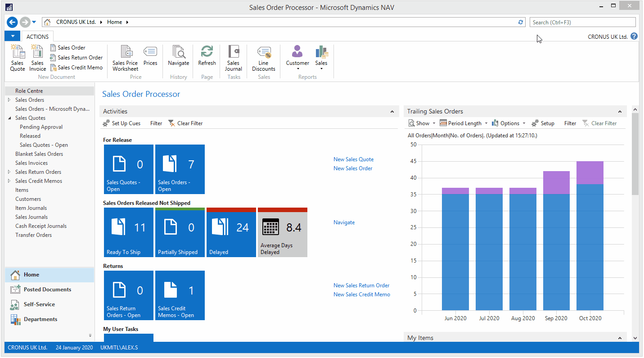Click New Sales Quote link
The height and width of the screenshot is (358, 644).
point(354,159)
